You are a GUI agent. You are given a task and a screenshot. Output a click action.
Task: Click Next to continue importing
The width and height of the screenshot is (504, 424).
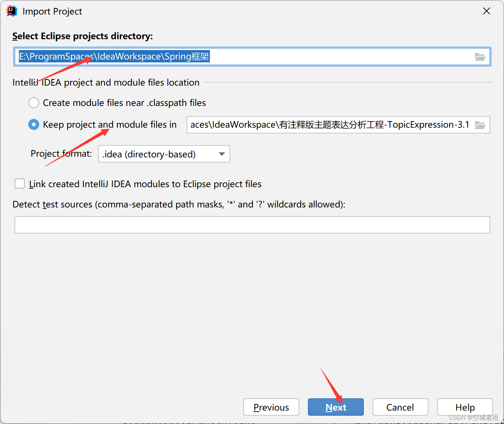[x=336, y=407]
